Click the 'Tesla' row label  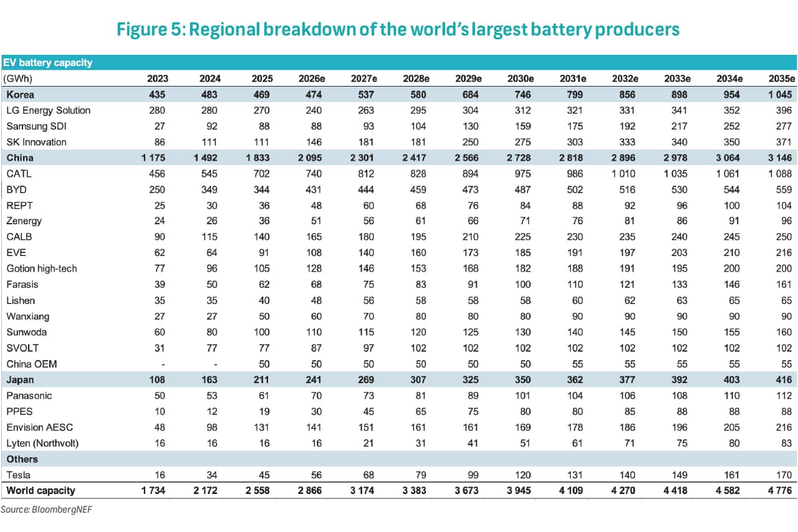point(18,475)
